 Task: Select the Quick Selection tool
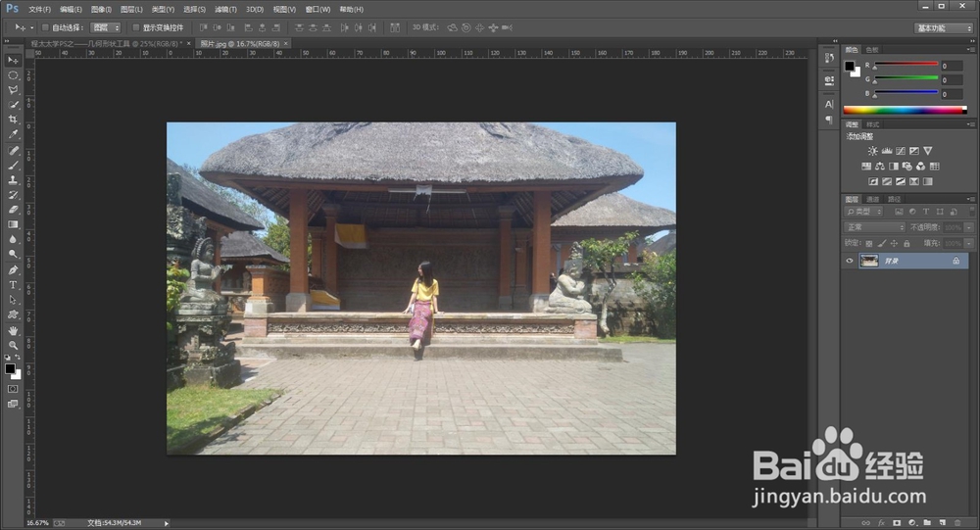click(x=13, y=105)
